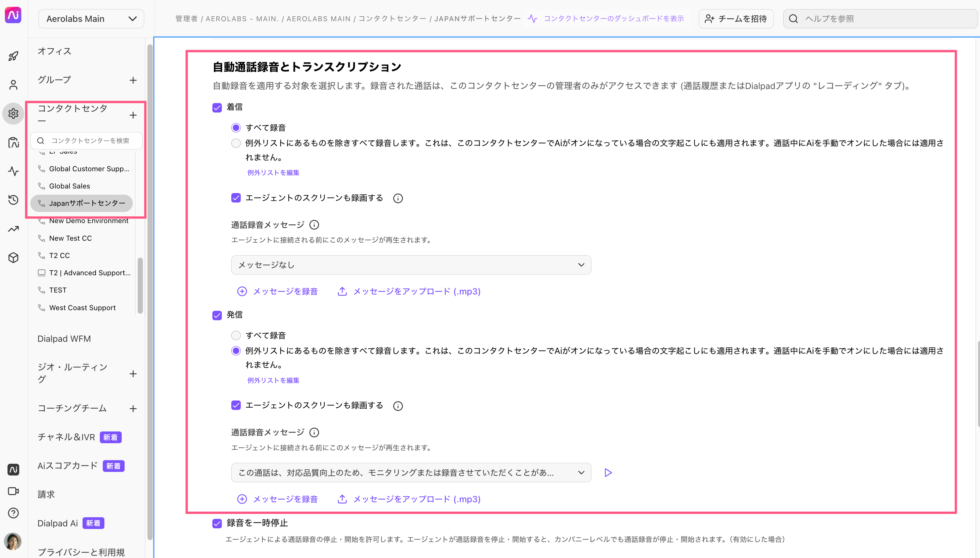Select Japanサポートセンター contact center
Screen dimensions: 980x558
82,203
